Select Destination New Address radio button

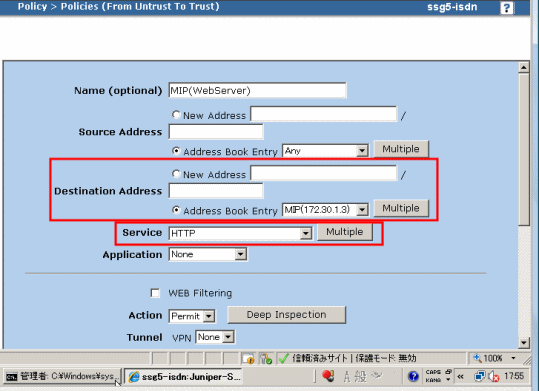[176, 174]
